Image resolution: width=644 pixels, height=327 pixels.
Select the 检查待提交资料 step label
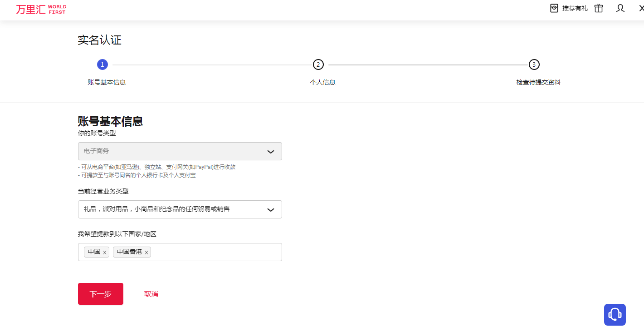coord(538,82)
